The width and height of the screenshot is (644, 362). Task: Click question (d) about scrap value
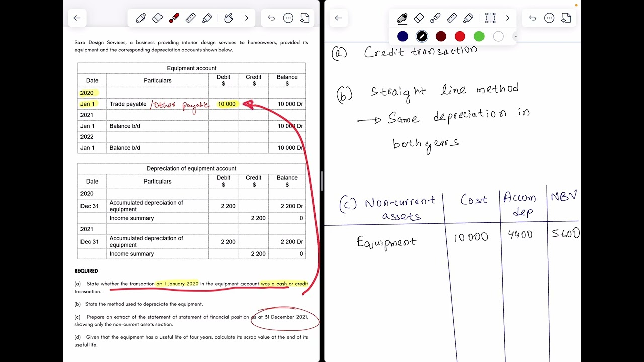pyautogui.click(x=191, y=341)
